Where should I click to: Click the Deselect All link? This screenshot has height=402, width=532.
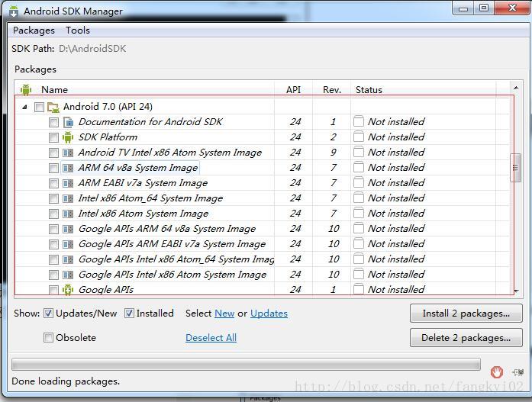click(x=211, y=338)
